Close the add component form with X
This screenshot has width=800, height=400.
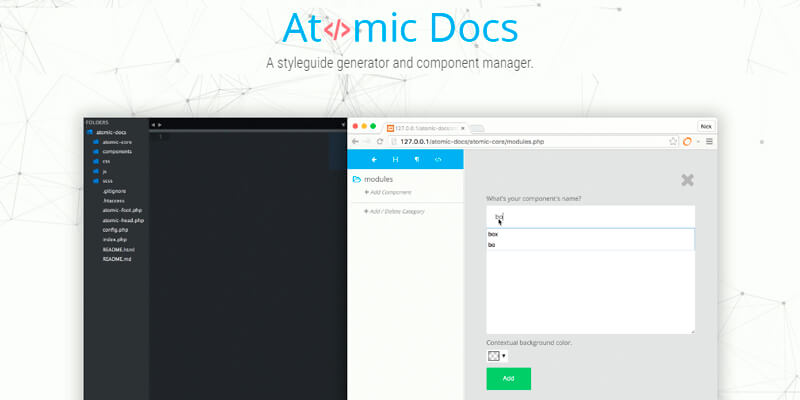(687, 180)
